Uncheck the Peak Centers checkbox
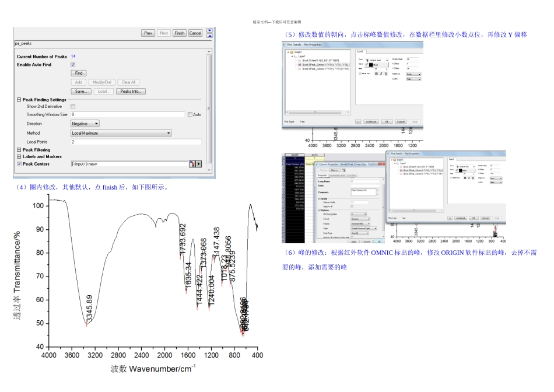The image size is (554, 392). point(19,164)
